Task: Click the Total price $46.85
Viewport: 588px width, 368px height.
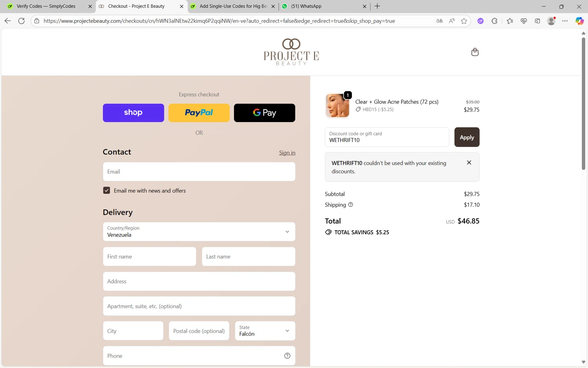Action: [x=468, y=221]
